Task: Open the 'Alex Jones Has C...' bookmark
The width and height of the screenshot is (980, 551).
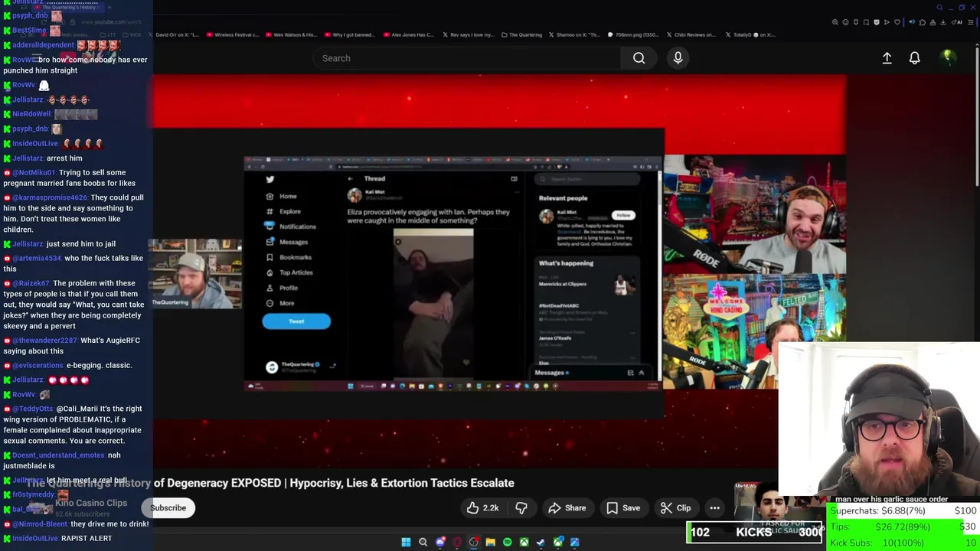Action: pos(408,34)
